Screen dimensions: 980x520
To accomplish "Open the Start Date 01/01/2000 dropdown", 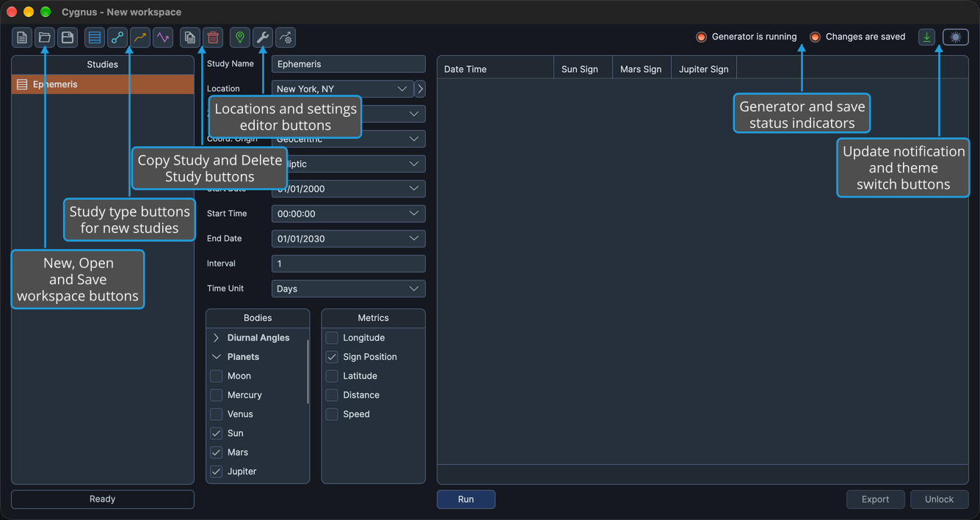I will [x=348, y=189].
